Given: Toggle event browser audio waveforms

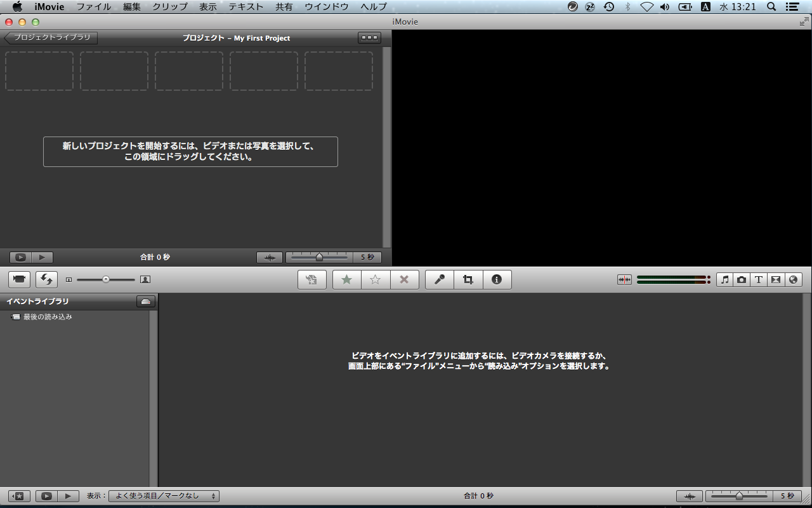Looking at the screenshot, I should pos(690,496).
